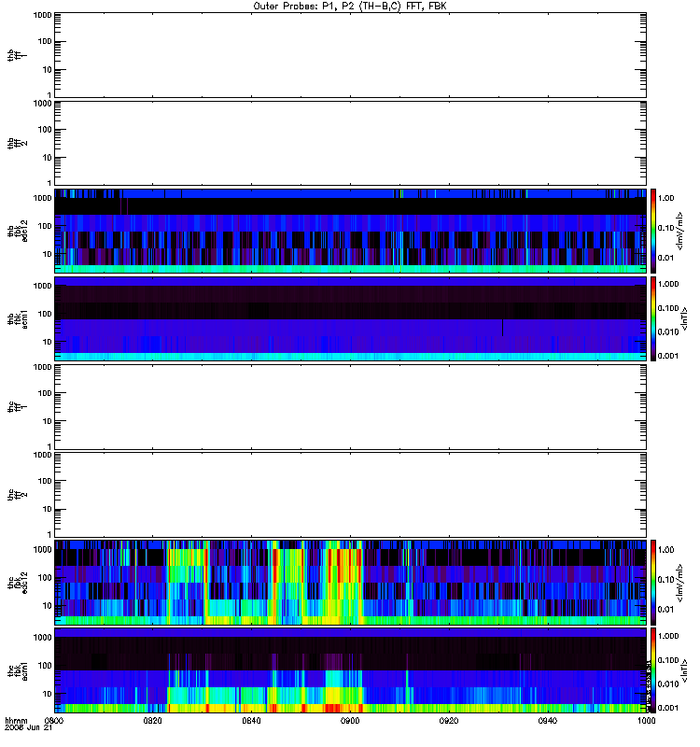Click the thc fbk scm1 spectrogram
Screen dimensions: 700x747
(x=350, y=669)
